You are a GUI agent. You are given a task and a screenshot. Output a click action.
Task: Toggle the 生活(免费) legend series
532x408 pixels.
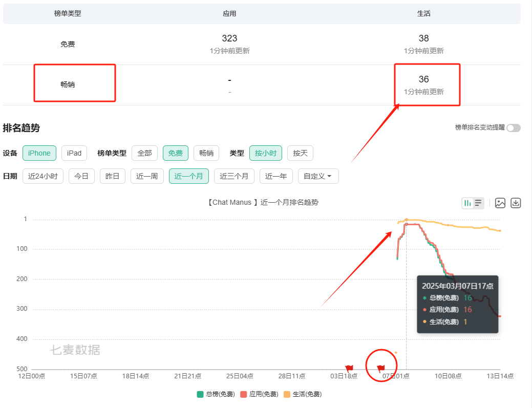point(303,394)
